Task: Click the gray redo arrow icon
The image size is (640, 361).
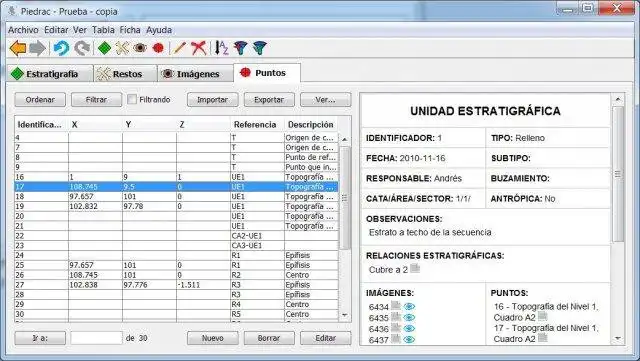Action: tap(82, 48)
